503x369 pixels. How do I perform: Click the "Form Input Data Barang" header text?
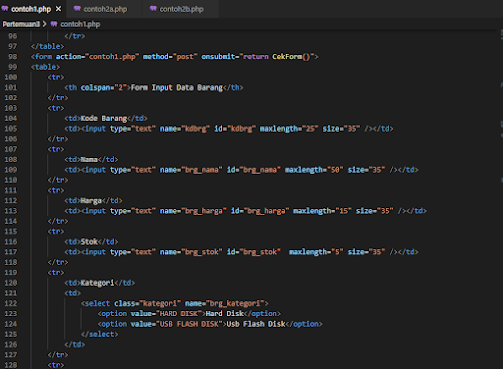tap(177, 88)
